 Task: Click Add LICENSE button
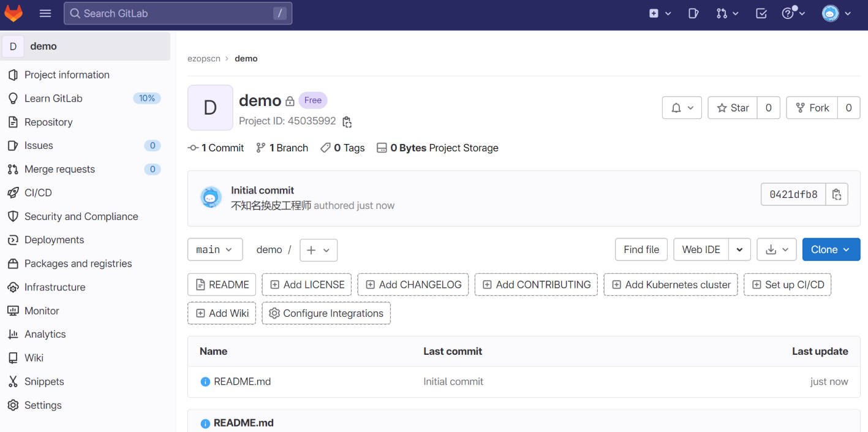[307, 284]
